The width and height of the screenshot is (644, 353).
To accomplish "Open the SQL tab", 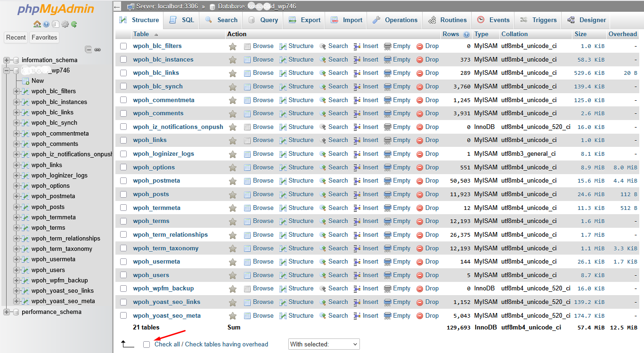I will pyautogui.click(x=181, y=20).
